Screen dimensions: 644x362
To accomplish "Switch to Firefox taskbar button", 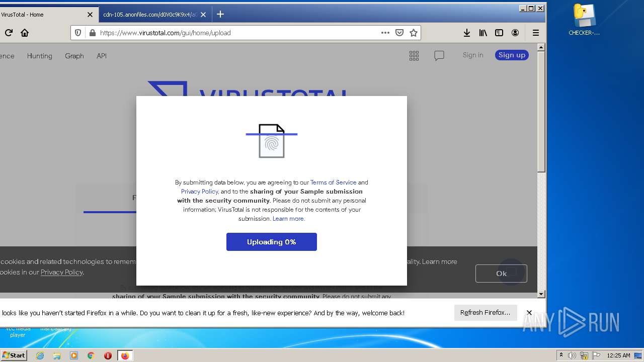I will click(x=125, y=355).
